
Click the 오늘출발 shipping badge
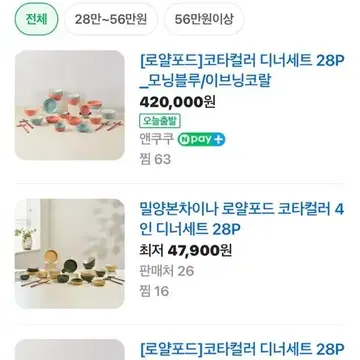click(160, 121)
